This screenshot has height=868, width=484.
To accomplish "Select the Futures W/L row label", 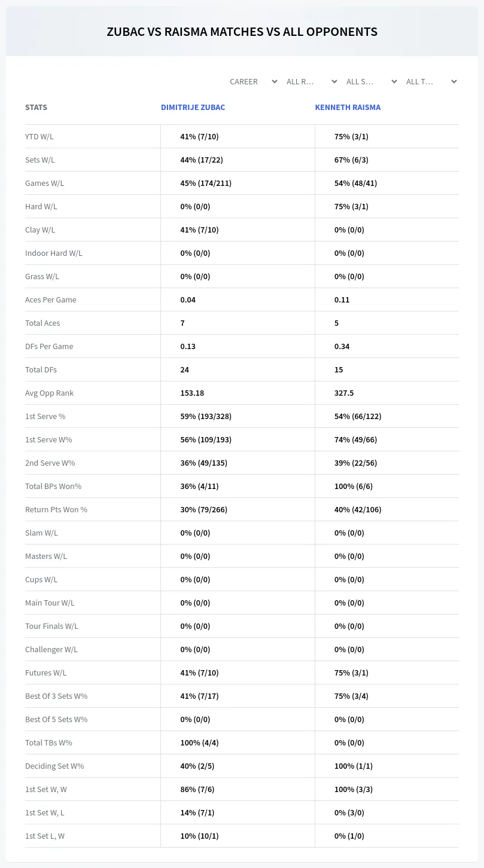I will pyautogui.click(x=47, y=673).
